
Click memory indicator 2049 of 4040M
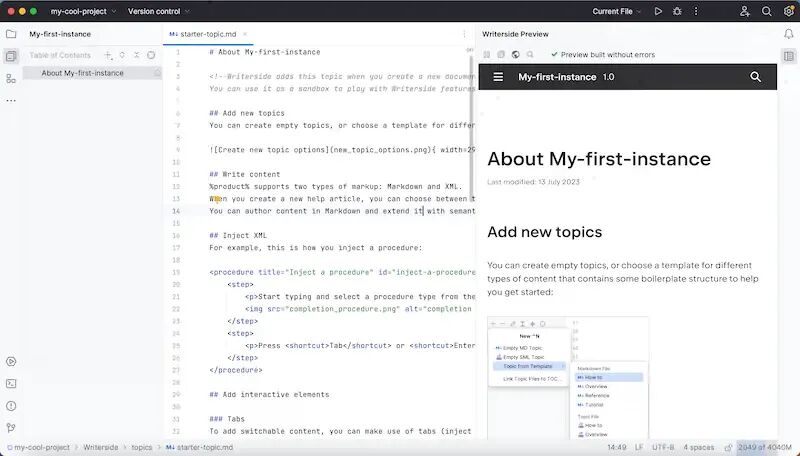(x=765, y=447)
